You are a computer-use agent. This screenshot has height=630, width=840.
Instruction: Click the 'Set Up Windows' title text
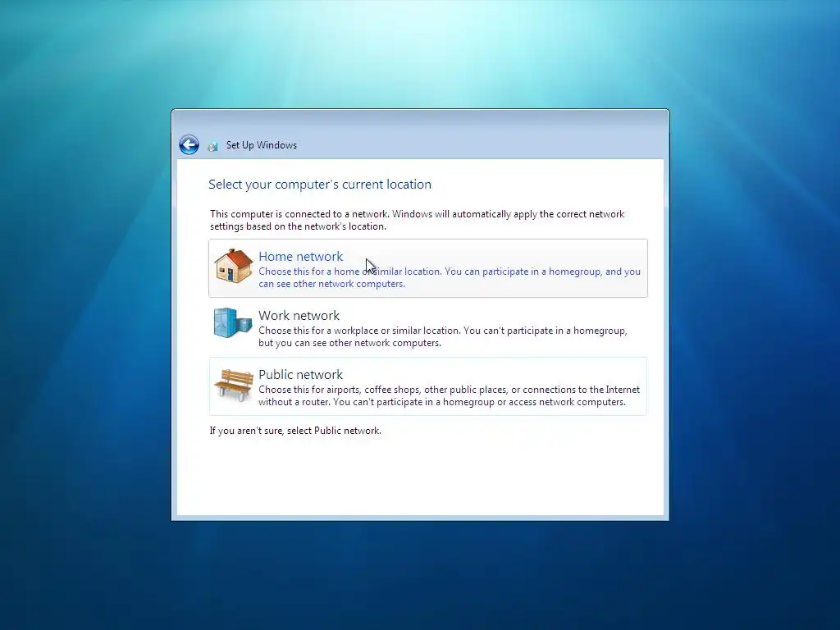point(262,145)
